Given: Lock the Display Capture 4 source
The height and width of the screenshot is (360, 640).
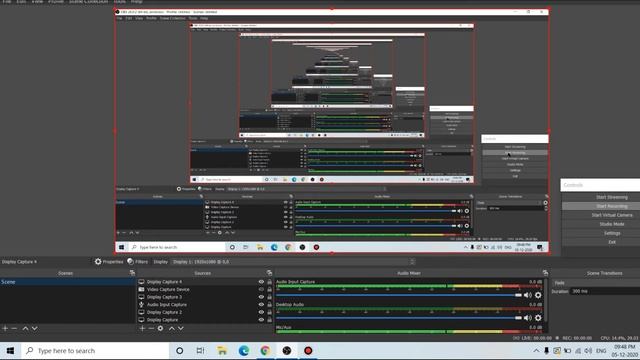Looking at the screenshot, I should point(269,282).
